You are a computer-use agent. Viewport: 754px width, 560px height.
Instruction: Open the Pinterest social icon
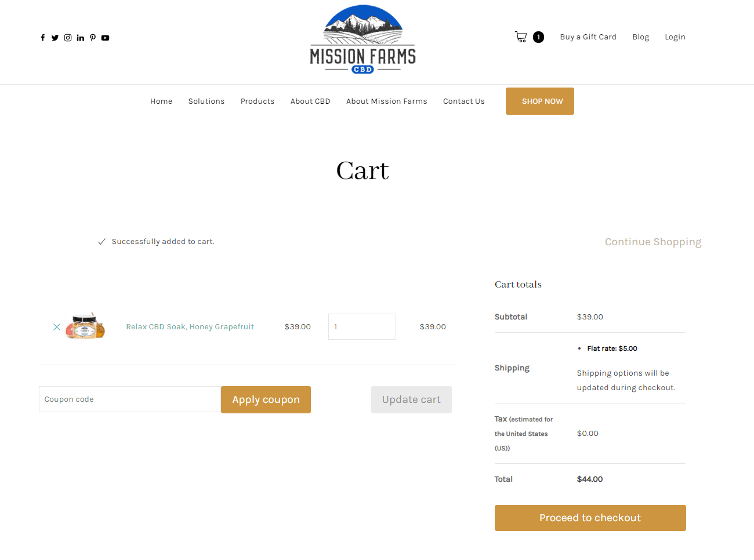[93, 38]
